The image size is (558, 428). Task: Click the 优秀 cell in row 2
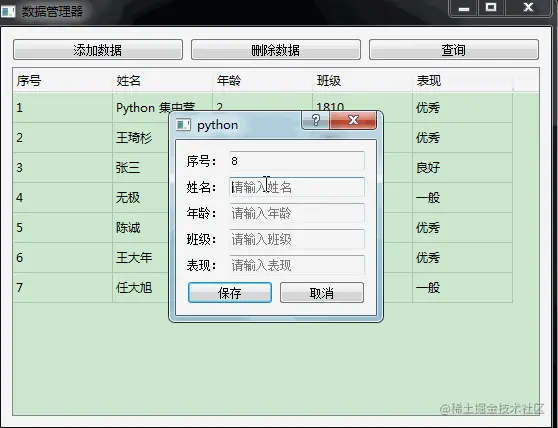pyautogui.click(x=463, y=138)
